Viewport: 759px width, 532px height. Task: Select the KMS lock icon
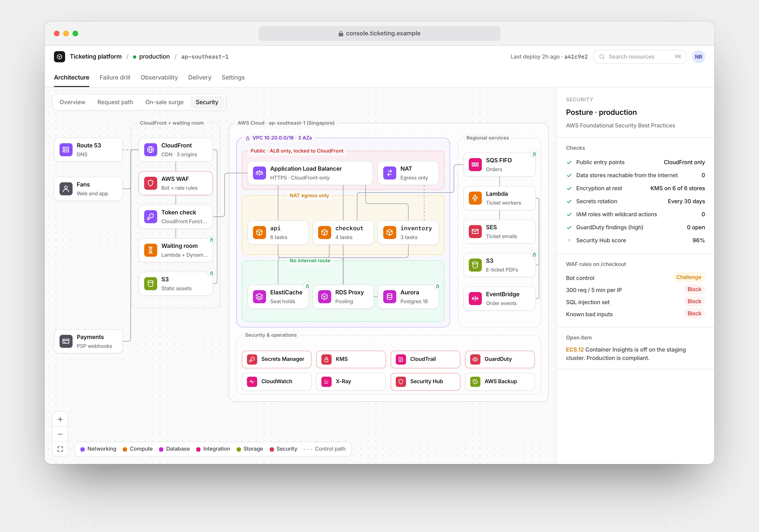326,359
